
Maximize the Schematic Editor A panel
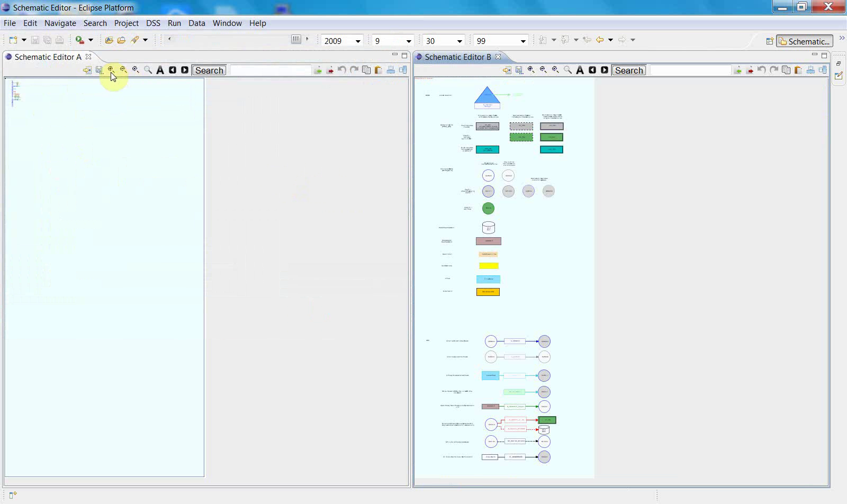(404, 55)
